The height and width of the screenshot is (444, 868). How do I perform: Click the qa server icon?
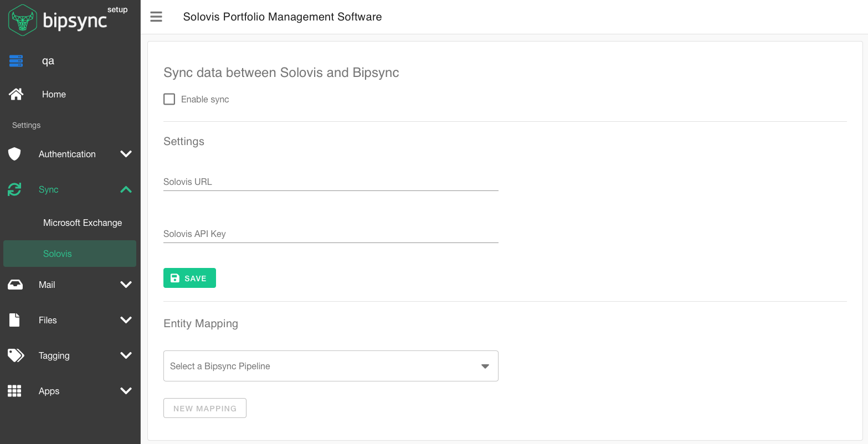pyautogui.click(x=16, y=61)
